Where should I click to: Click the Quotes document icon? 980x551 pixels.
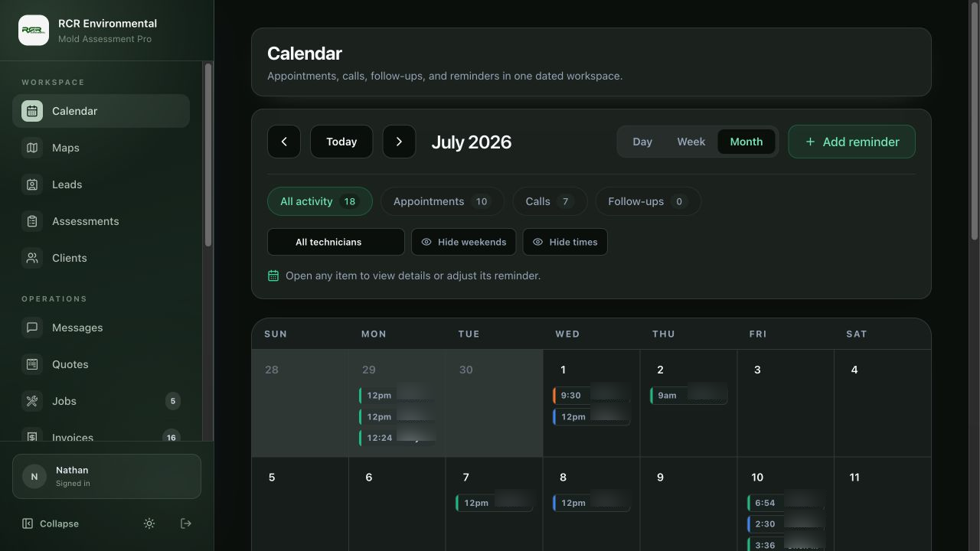32,364
